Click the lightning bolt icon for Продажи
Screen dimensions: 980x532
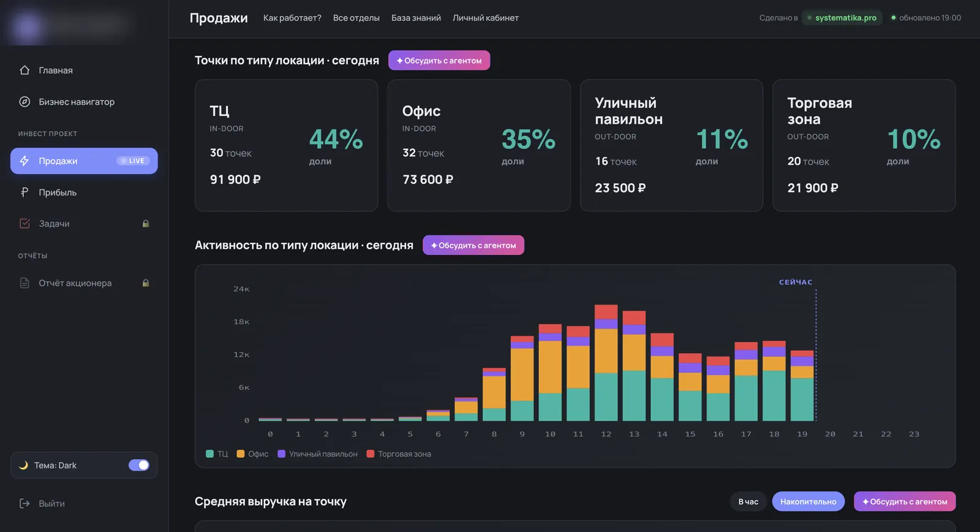click(x=24, y=161)
